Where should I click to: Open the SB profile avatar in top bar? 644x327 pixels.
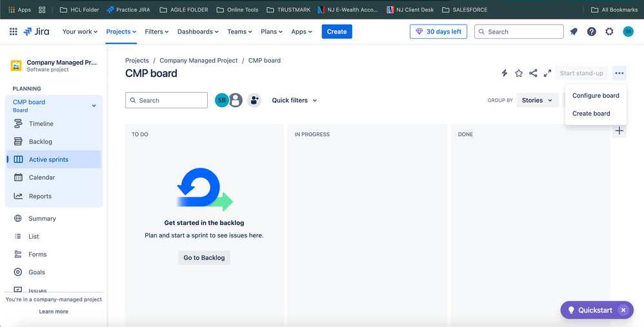628,32
